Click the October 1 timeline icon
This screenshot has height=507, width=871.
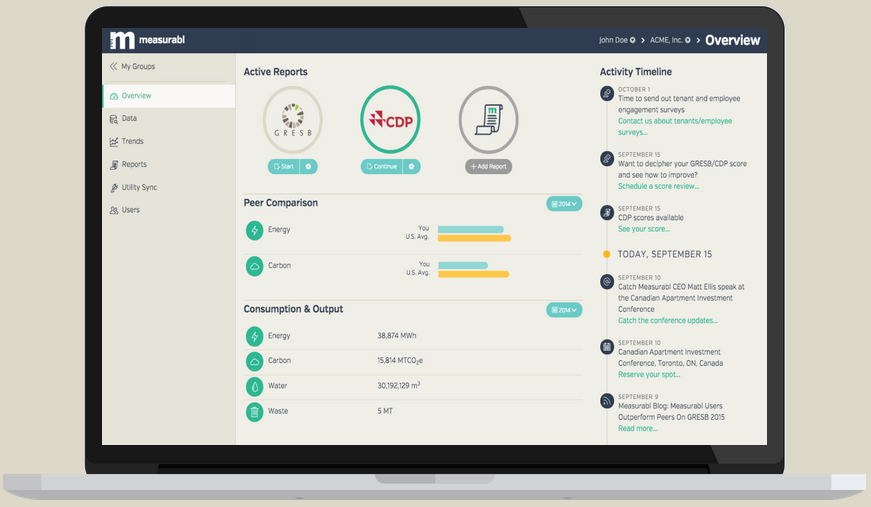(x=607, y=93)
